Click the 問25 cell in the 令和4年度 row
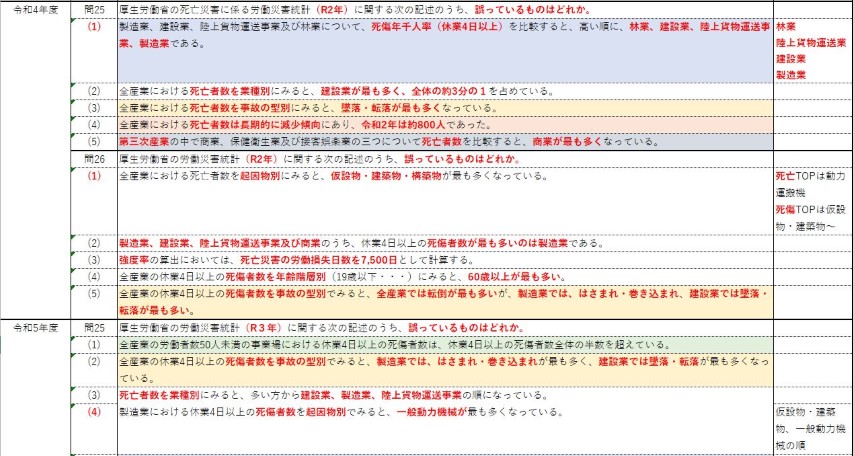Viewport: 854px width, 456px height. [94, 10]
